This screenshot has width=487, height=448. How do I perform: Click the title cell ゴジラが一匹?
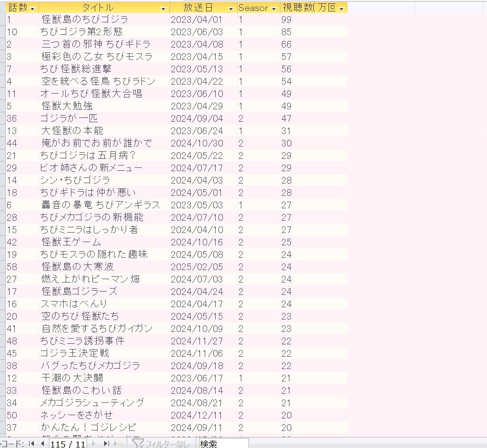coord(104,118)
